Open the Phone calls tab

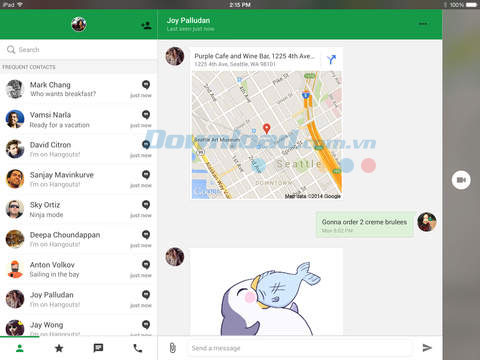[x=137, y=348]
